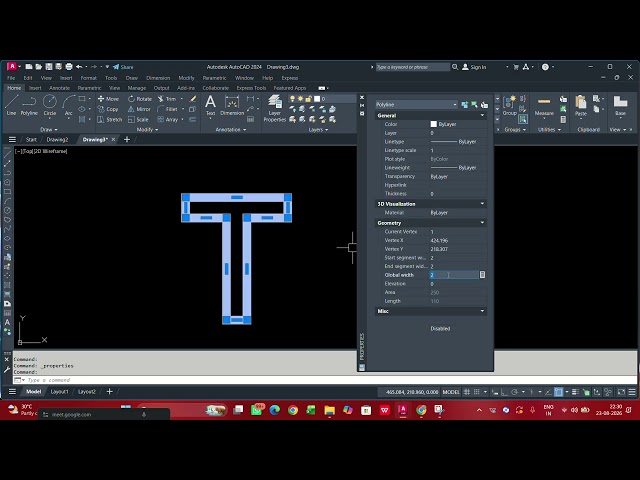The height and width of the screenshot is (480, 640).
Task: Expand the Misc properties section
Action: click(x=482, y=311)
